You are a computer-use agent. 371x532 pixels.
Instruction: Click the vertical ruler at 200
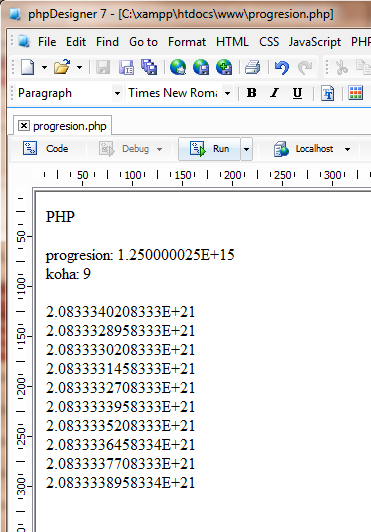click(21, 386)
